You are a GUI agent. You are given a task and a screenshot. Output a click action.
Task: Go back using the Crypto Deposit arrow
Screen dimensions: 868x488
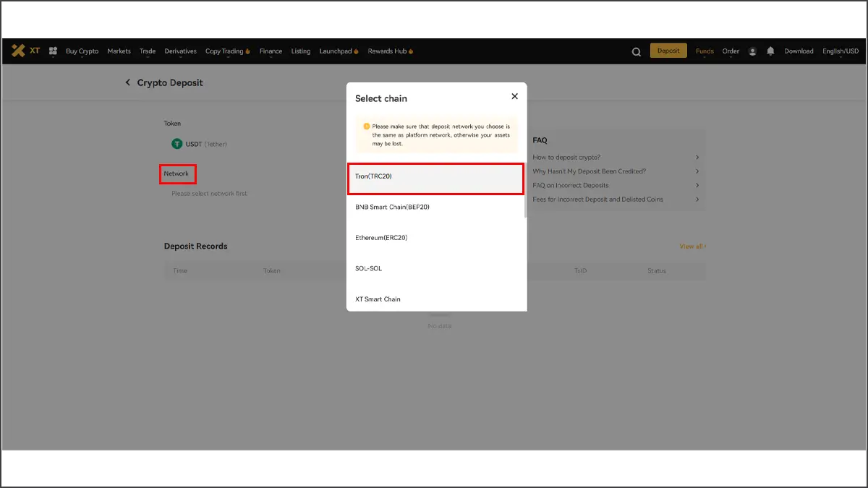point(128,82)
